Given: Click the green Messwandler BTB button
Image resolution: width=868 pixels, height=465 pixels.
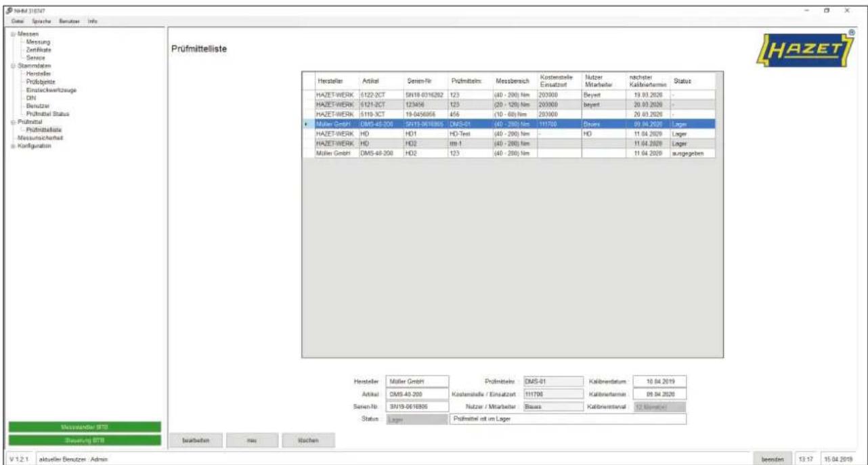Looking at the screenshot, I should click(x=85, y=427).
